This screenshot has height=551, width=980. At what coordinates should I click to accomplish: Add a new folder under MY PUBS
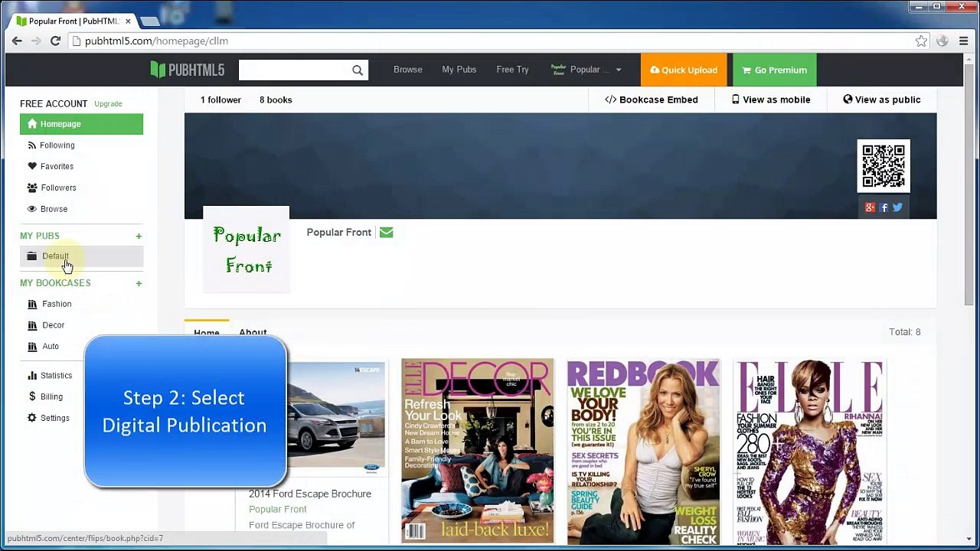pyautogui.click(x=139, y=236)
